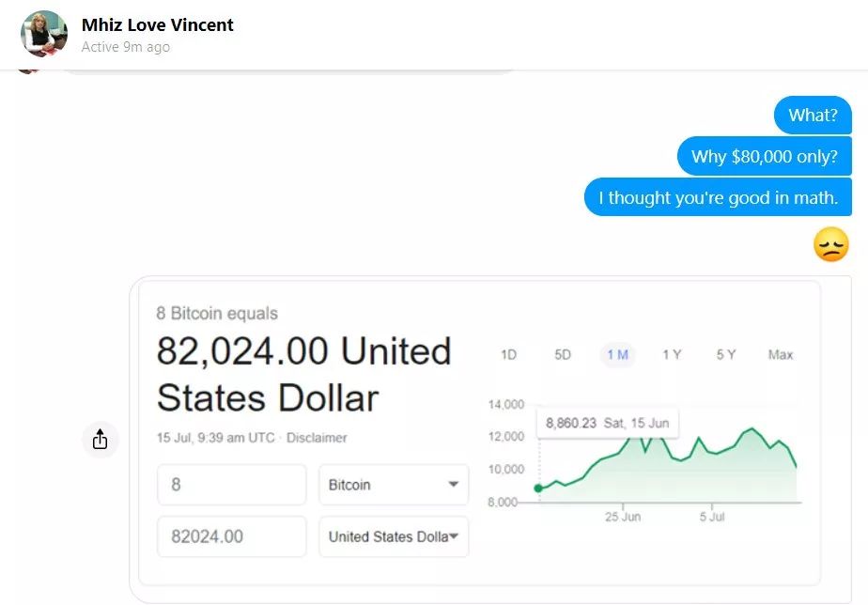Select the 1D chart range

pyautogui.click(x=508, y=355)
